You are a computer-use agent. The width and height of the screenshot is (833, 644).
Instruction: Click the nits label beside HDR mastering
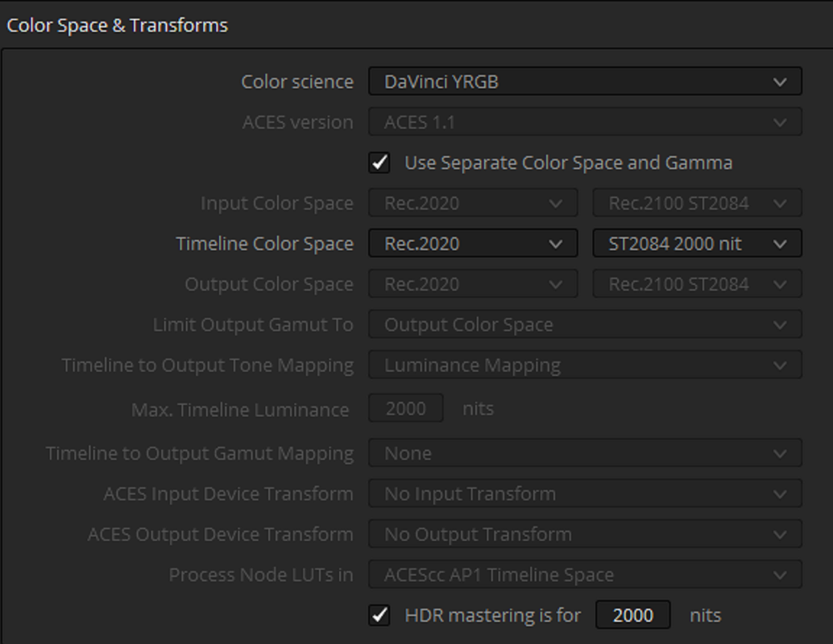[705, 615]
